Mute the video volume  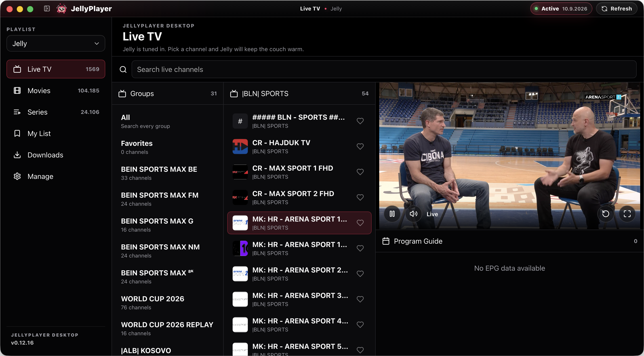click(413, 214)
